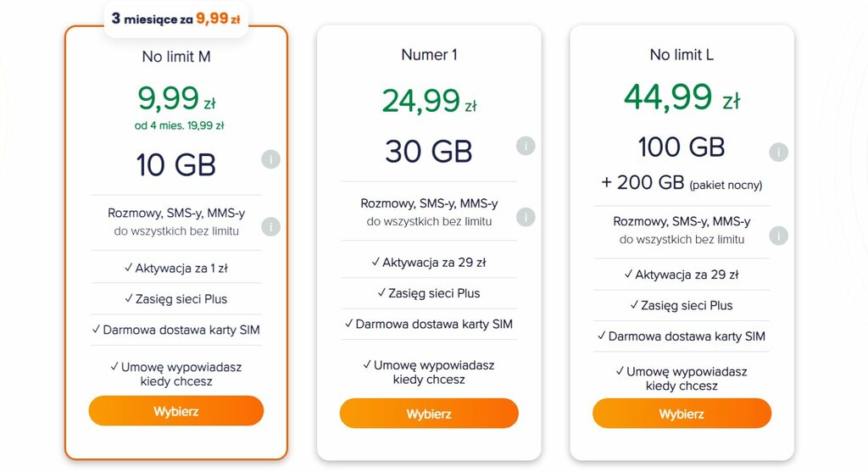Click od 4 mies. 19,99 zł note
Screen dimensions: 868x472
(179, 125)
